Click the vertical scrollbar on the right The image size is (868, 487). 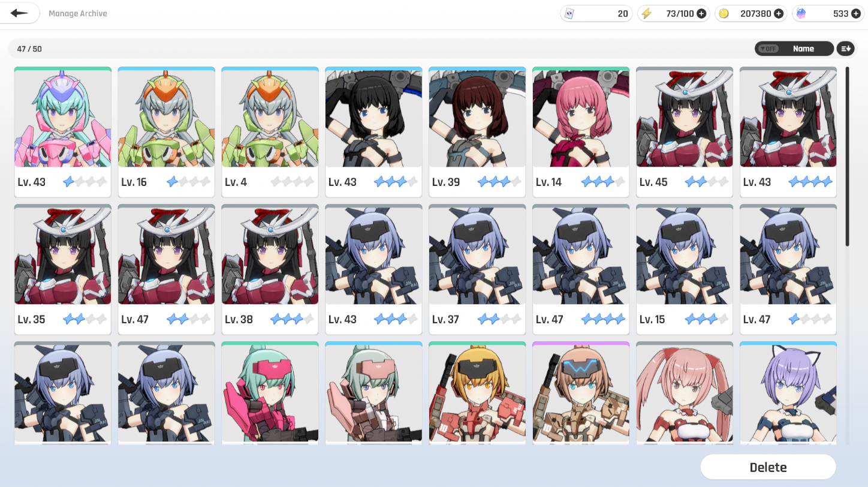[x=847, y=156]
